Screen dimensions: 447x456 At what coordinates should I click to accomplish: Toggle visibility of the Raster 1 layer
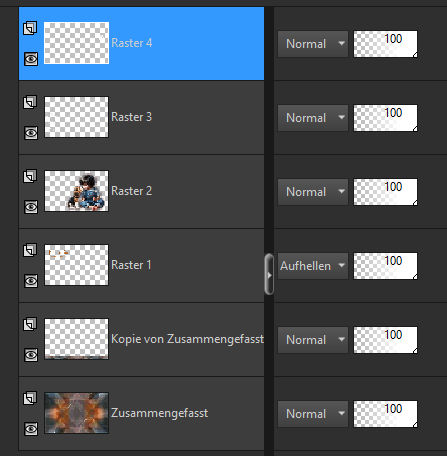tap(31, 281)
